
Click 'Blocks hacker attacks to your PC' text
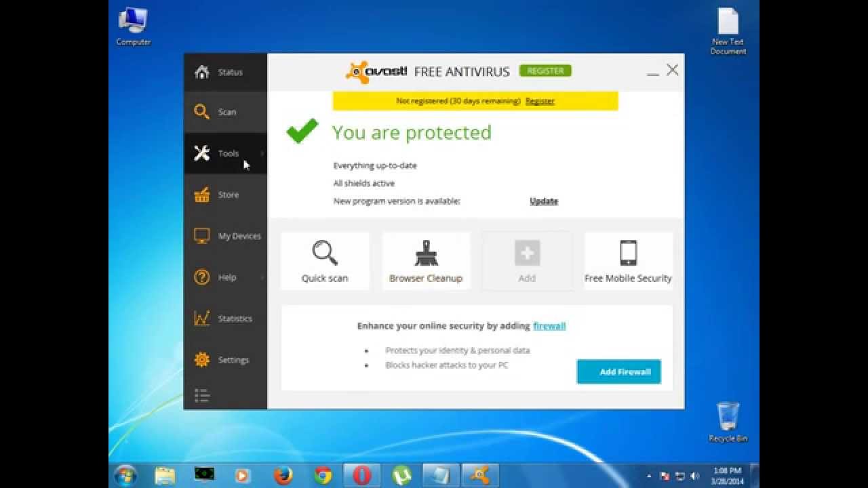[x=447, y=365]
